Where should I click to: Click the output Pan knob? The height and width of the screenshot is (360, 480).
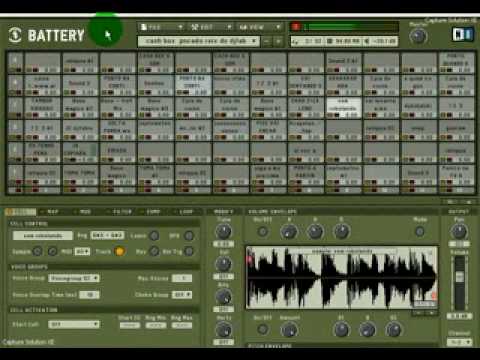click(459, 231)
